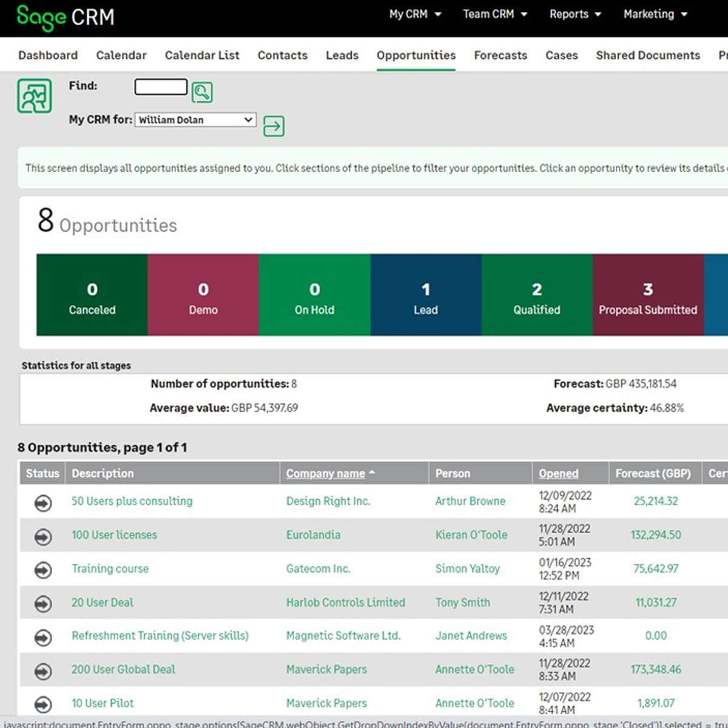Open person Arthur Browne
Image resolution: width=728 pixels, height=728 pixels.
pyautogui.click(x=470, y=501)
